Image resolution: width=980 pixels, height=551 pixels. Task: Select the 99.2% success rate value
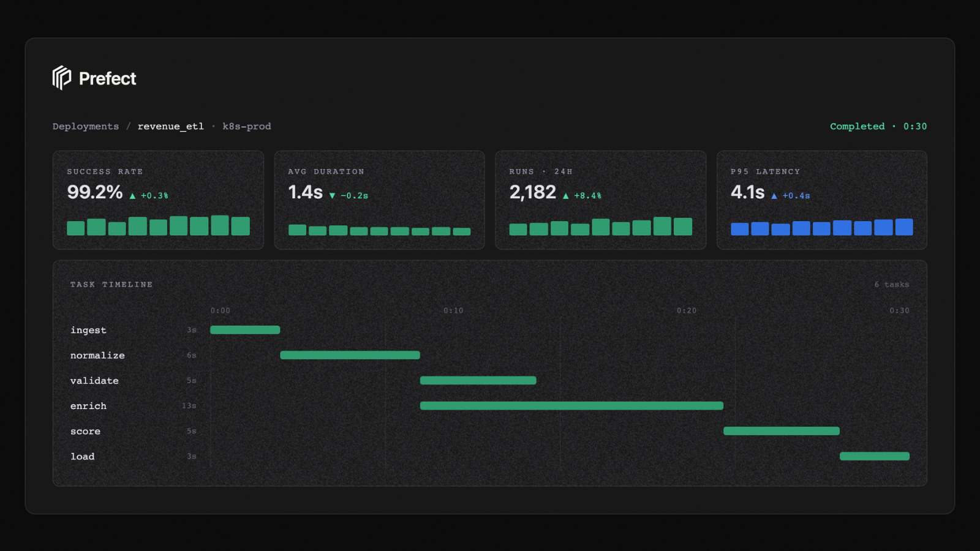coord(95,192)
